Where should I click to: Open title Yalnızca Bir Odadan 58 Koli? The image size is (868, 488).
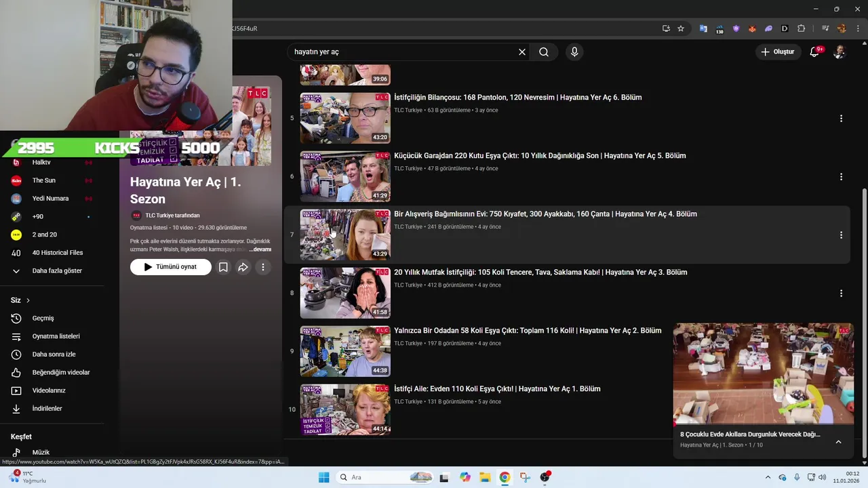click(528, 331)
